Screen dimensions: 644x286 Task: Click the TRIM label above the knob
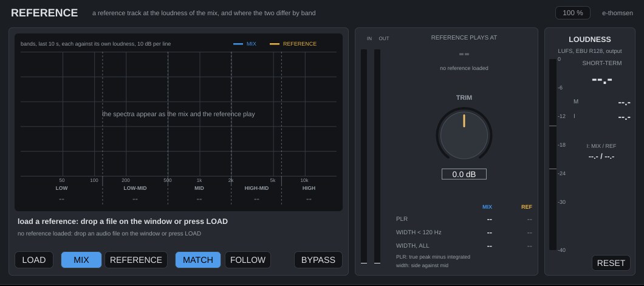tap(464, 97)
